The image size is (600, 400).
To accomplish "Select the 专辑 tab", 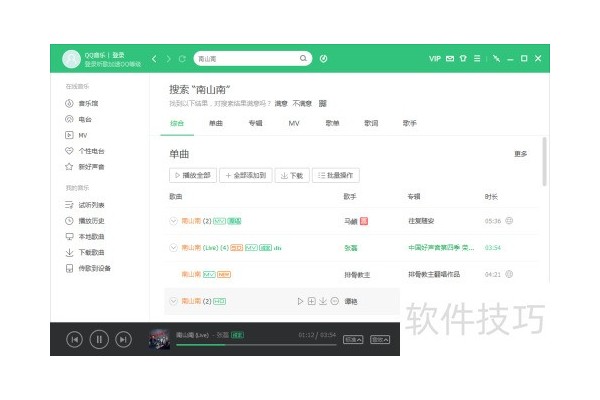I will point(255,123).
